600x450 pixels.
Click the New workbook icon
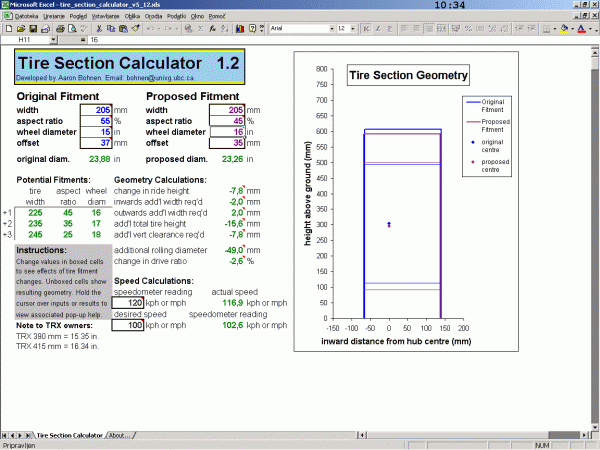pyautogui.click(x=9, y=28)
